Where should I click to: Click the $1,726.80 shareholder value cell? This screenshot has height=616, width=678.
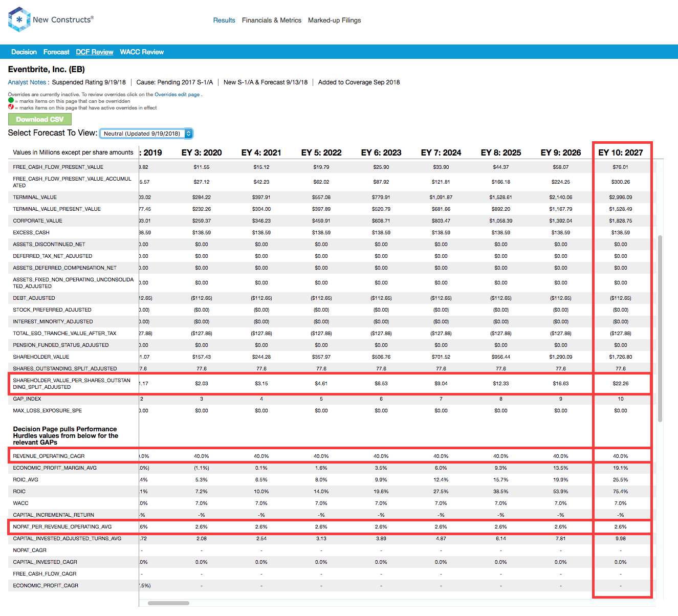click(x=621, y=357)
